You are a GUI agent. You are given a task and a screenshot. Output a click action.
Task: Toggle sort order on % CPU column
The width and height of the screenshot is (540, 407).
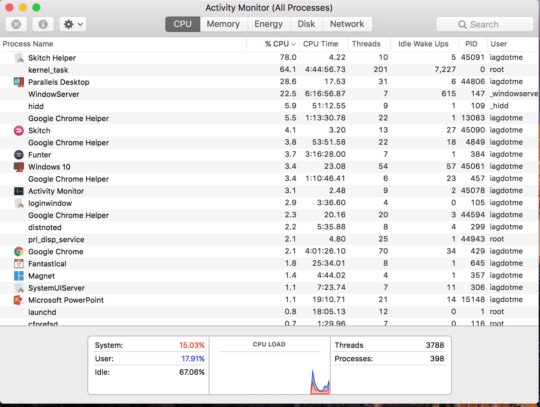tap(280, 44)
